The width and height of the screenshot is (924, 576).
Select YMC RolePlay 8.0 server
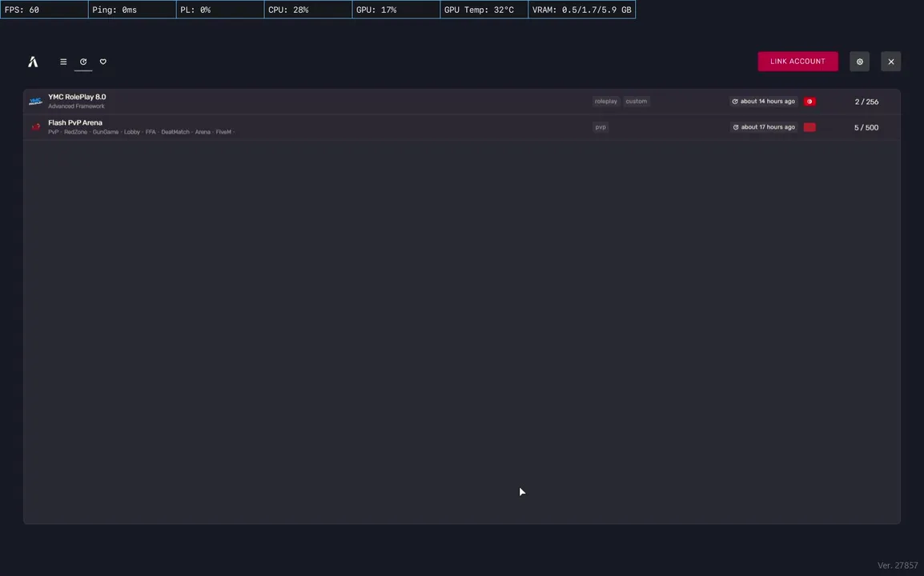point(461,102)
